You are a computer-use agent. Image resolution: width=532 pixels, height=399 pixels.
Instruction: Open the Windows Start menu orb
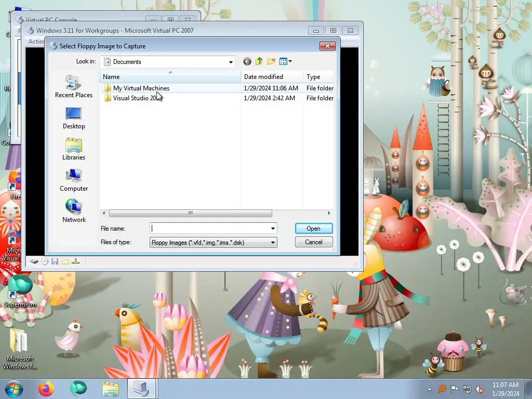click(14, 389)
